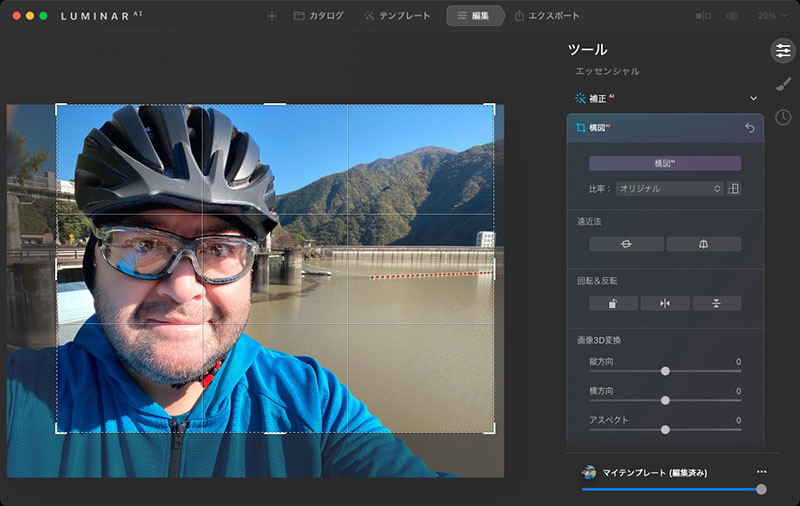Screen dimensions: 800x506
Task: Click the 構図 crop icon
Action: [581, 128]
